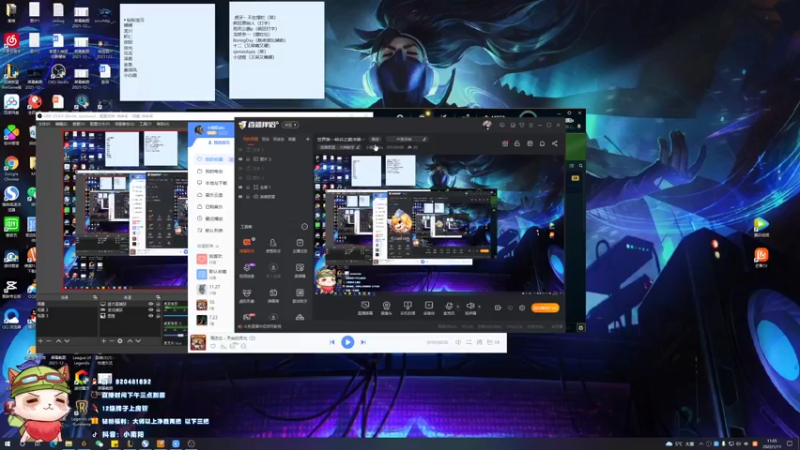Open the OBS Studio desktop shortcut

point(58,72)
